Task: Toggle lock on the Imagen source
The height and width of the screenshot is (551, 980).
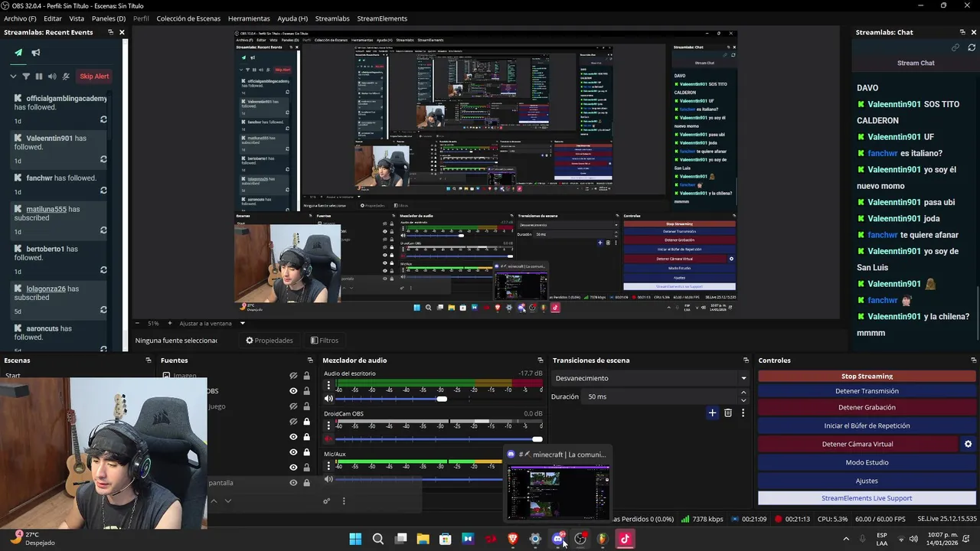Action: 306,376
